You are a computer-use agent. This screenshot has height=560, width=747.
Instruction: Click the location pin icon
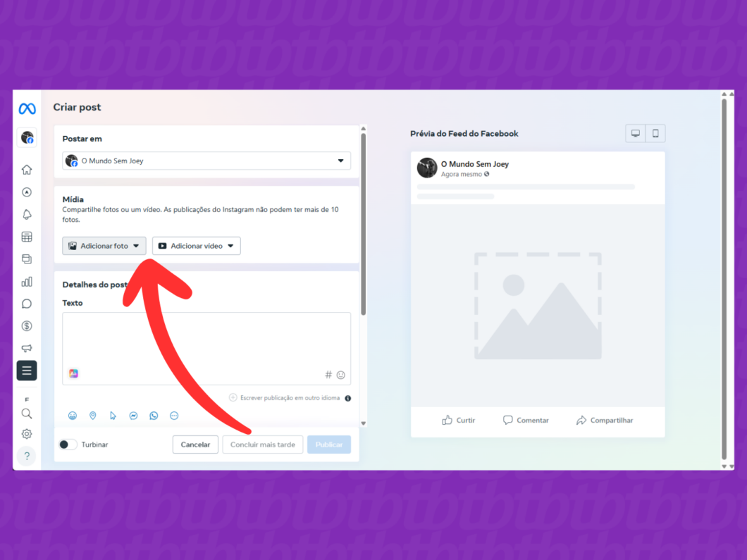pyautogui.click(x=93, y=416)
